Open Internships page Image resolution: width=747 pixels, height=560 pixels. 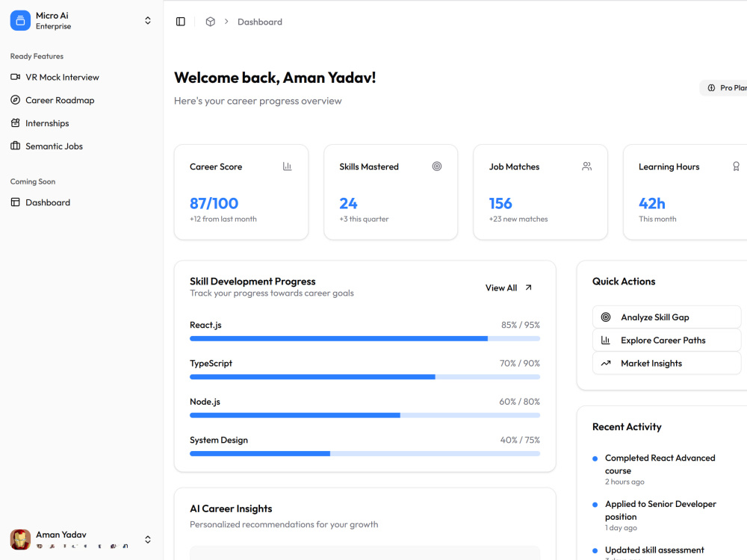pyautogui.click(x=47, y=123)
